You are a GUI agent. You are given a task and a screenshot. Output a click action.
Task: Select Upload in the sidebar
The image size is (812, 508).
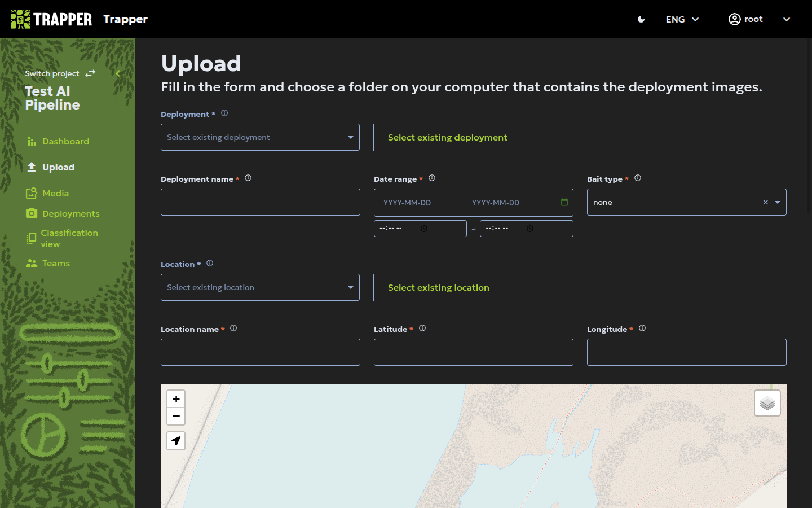[x=51, y=167]
